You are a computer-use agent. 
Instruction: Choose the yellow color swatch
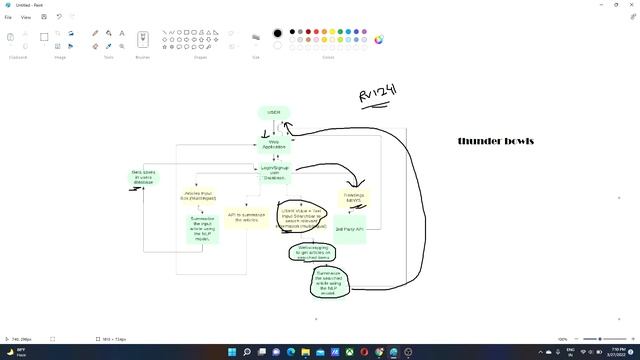pos(332,31)
